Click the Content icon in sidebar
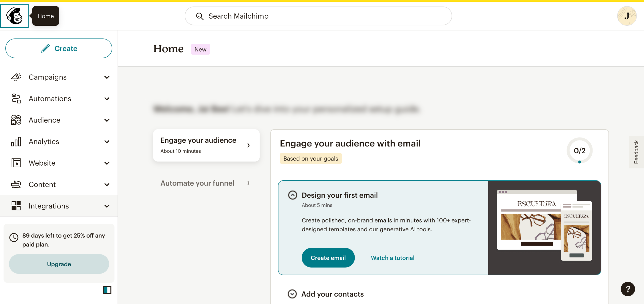644x304 pixels. click(x=16, y=184)
